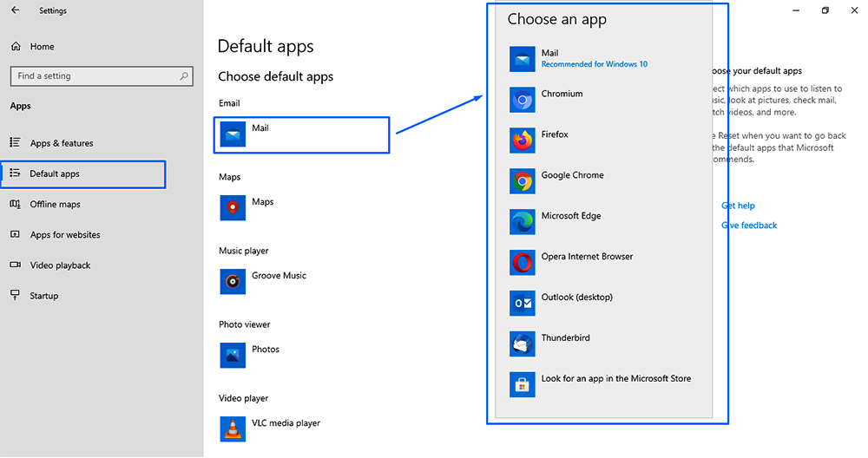Click the Mail envelope icon under Email
Image resolution: width=868 pixels, height=458 pixels.
(233, 134)
